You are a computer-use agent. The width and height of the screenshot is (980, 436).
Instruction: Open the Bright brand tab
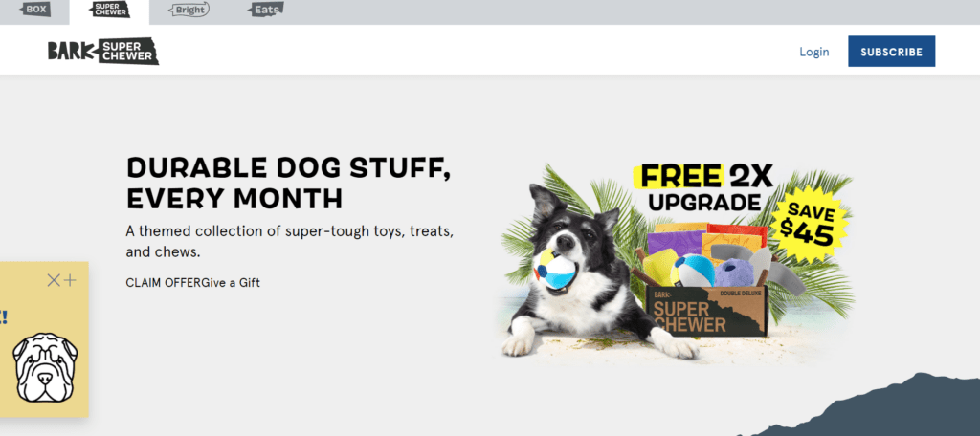click(x=189, y=10)
